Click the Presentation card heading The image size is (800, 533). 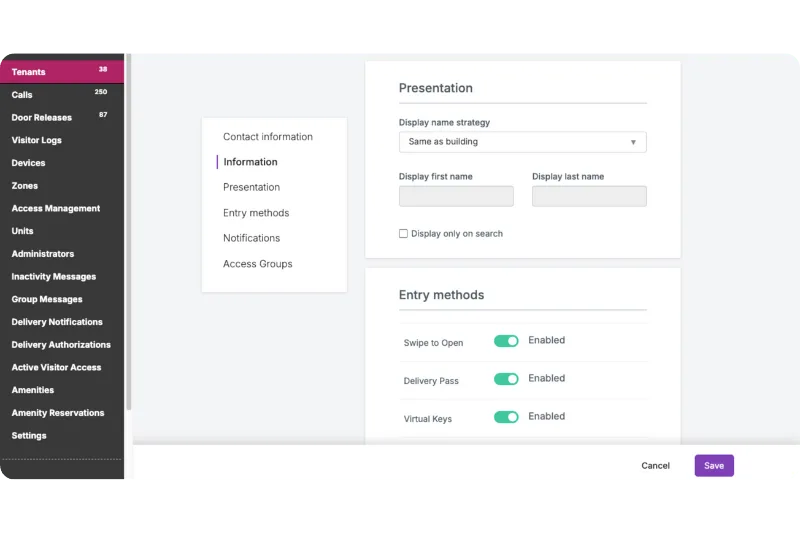coord(436,88)
